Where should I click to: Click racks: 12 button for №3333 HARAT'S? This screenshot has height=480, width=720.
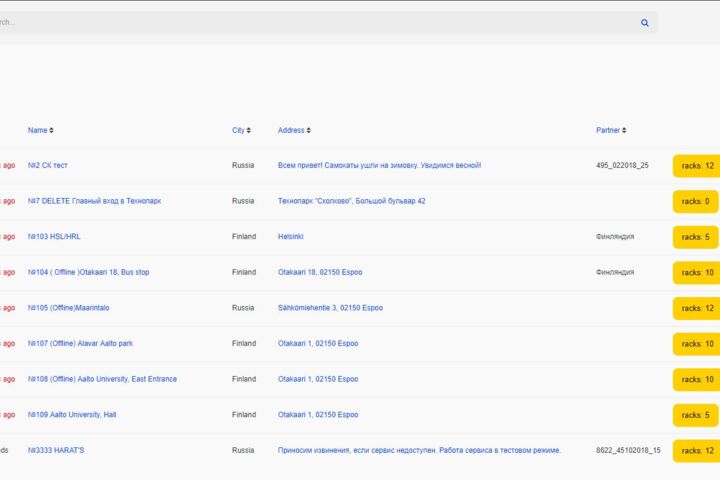[696, 451]
